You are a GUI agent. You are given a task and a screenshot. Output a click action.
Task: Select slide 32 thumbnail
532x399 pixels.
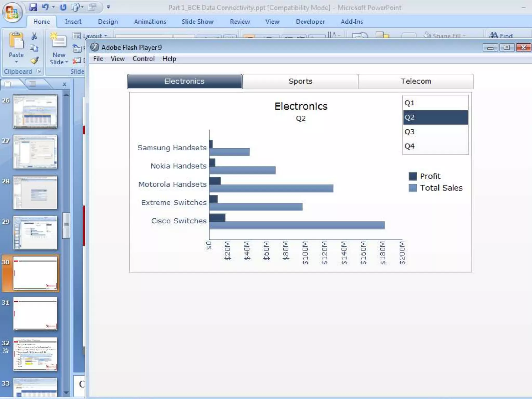pyautogui.click(x=35, y=354)
